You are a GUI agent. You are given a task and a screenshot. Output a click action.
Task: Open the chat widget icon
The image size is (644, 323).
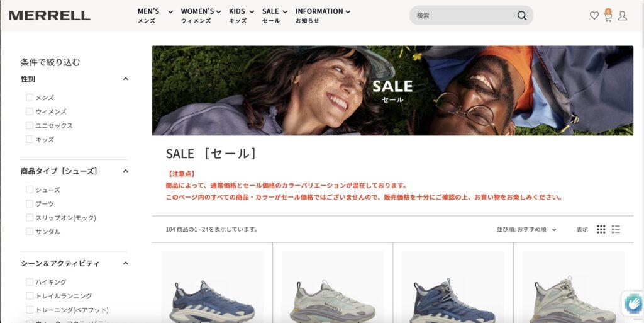coord(633,304)
